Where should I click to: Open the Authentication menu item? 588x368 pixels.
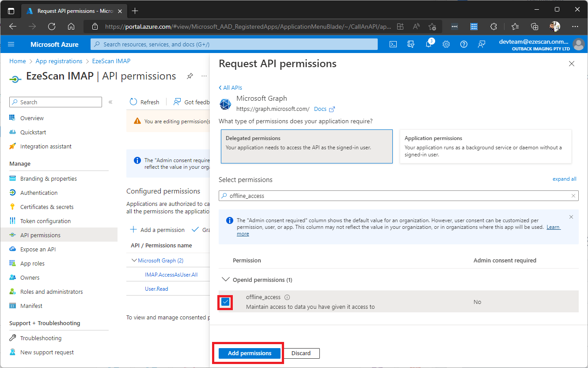tap(39, 193)
